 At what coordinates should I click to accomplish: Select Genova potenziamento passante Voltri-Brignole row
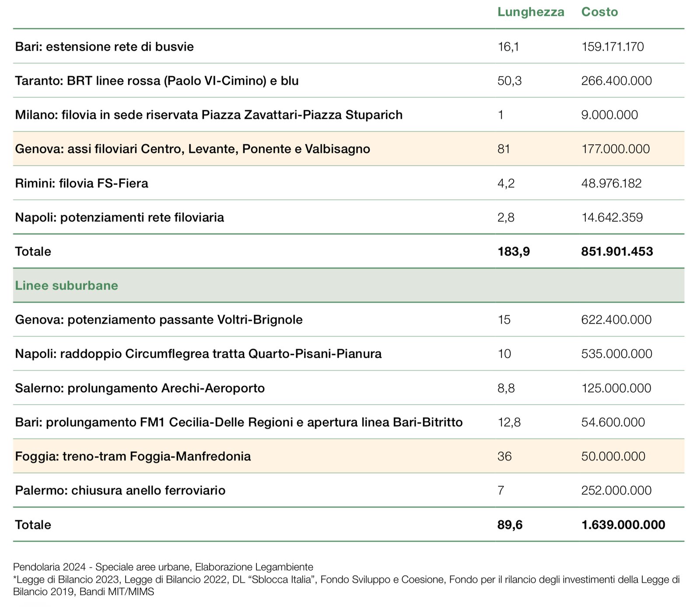click(158, 320)
